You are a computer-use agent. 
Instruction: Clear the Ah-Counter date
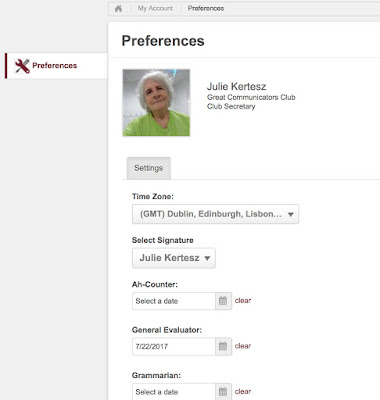243,301
